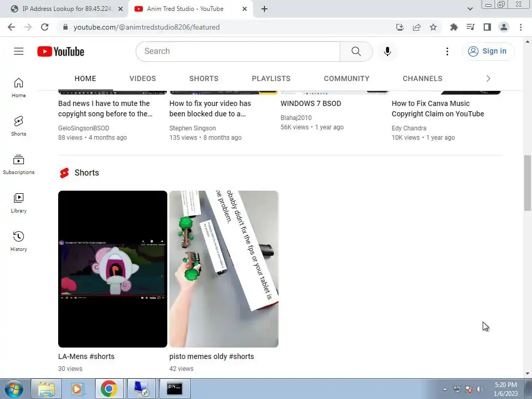Click the Sign in button
532x399 pixels.
tap(488, 51)
